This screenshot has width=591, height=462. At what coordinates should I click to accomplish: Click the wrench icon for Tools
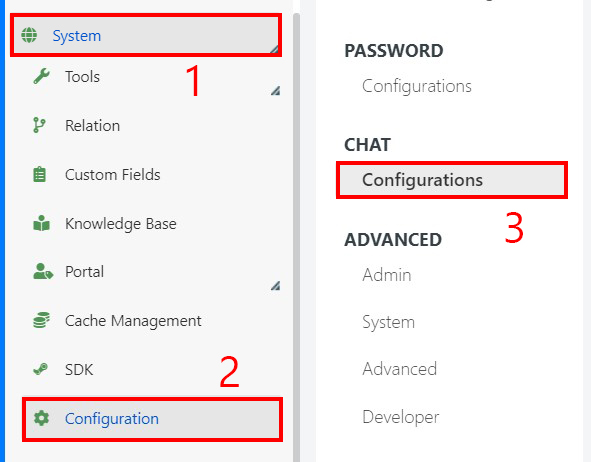41,76
